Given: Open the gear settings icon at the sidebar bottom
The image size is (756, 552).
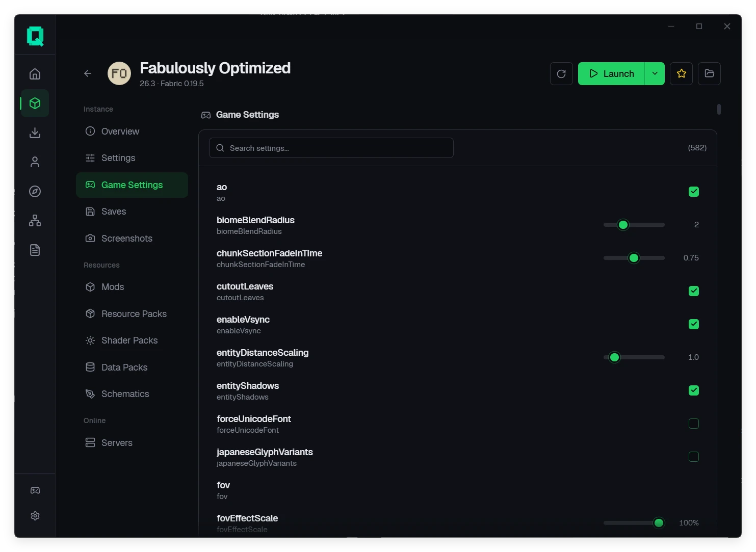Looking at the screenshot, I should coord(35,516).
